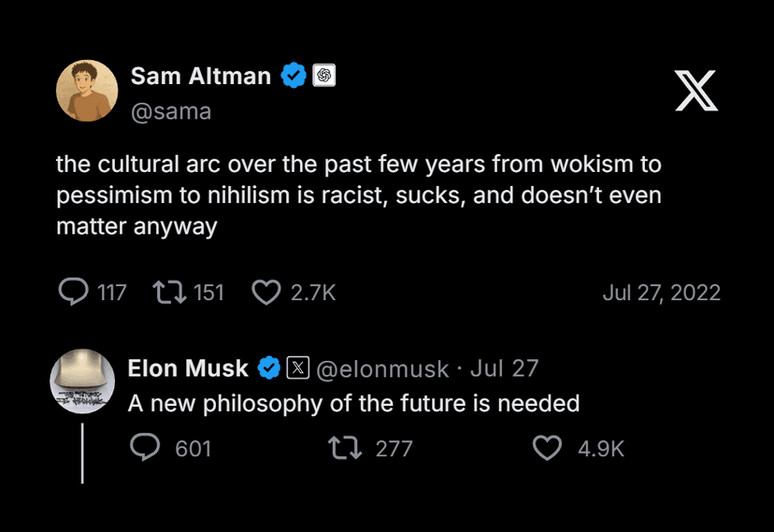
Task: Click the OpenAI affiliation badge
Action: 324,76
